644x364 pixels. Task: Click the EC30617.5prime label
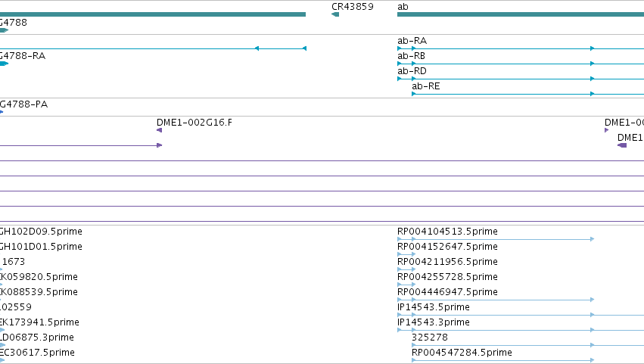click(37, 353)
